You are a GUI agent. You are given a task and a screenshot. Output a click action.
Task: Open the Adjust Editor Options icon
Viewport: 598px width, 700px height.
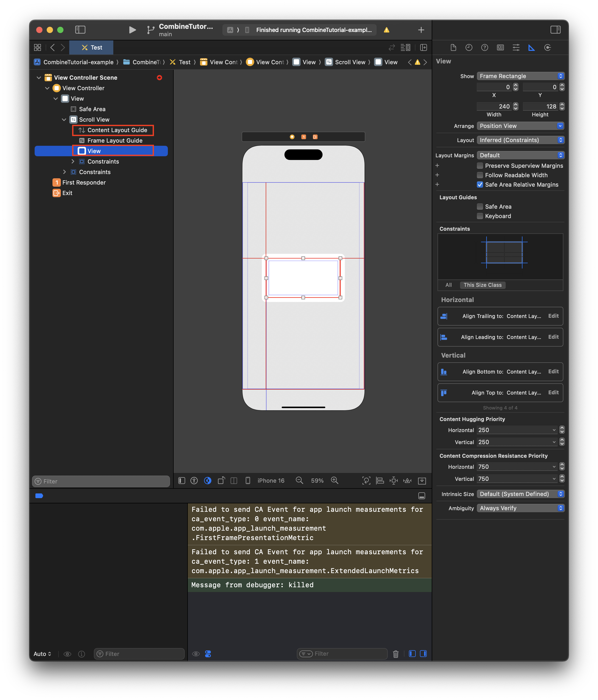[405, 48]
